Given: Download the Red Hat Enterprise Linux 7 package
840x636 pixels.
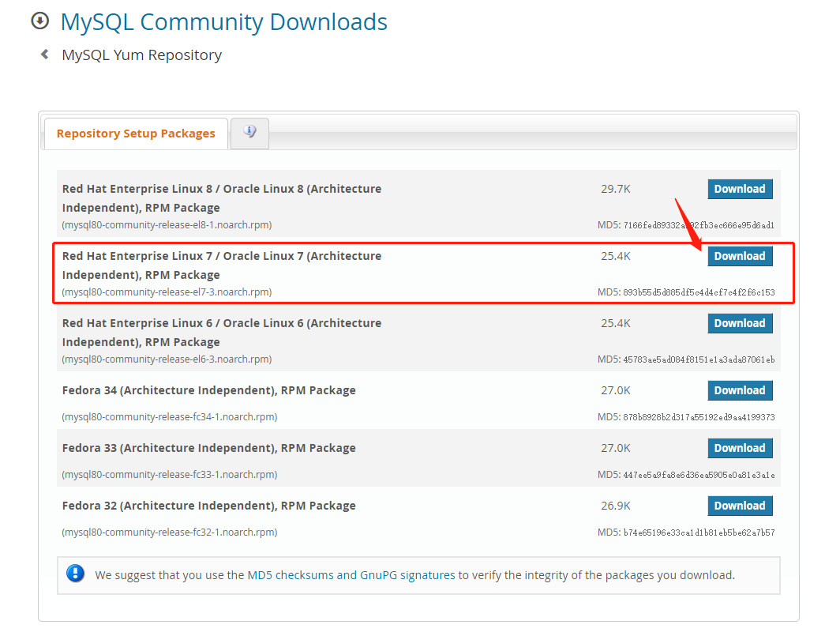Looking at the screenshot, I should click(740, 256).
